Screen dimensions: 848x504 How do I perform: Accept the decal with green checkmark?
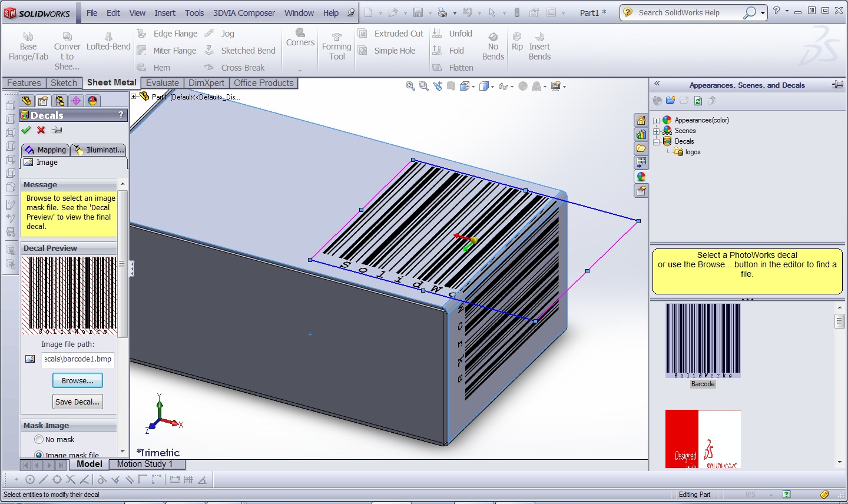[26, 130]
